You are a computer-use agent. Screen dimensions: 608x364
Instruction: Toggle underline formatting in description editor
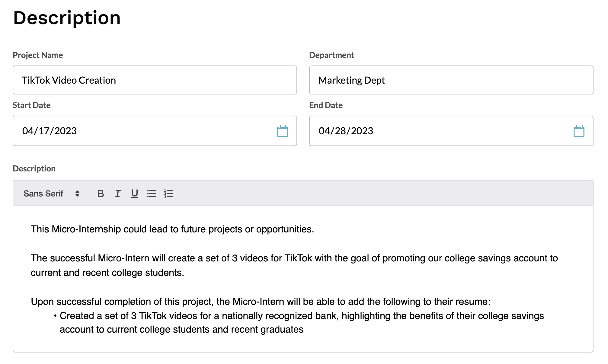point(134,193)
